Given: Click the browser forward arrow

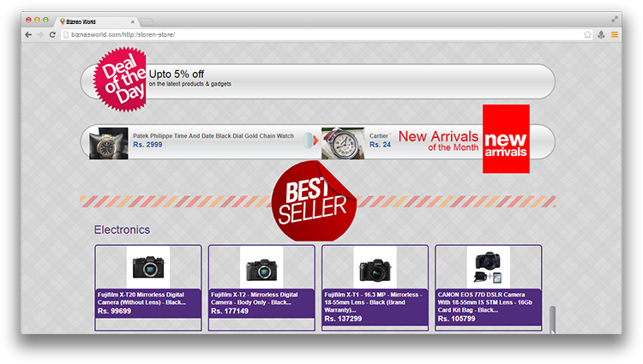Looking at the screenshot, I should click(x=40, y=34).
